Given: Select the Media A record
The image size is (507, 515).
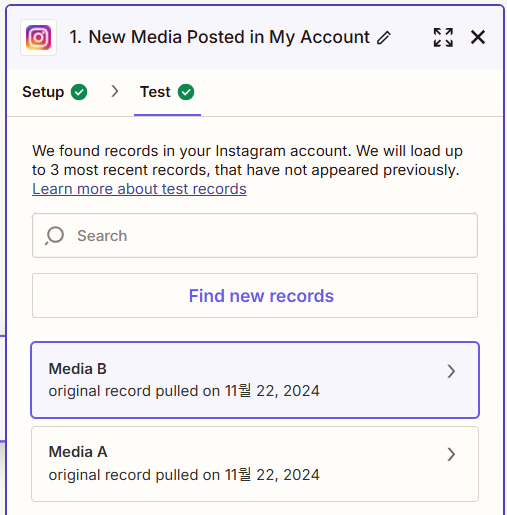Looking at the screenshot, I should 255,464.
